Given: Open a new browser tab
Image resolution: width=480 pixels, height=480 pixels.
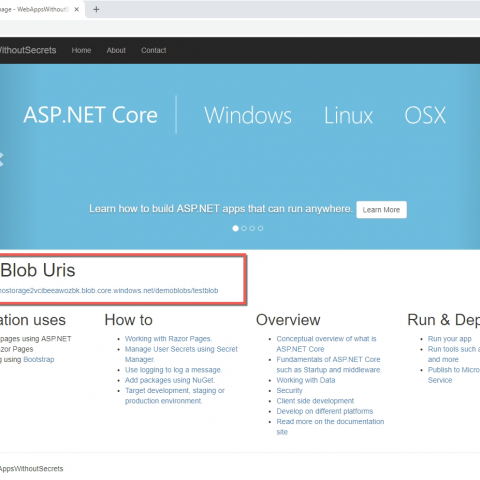Looking at the screenshot, I should (96, 9).
